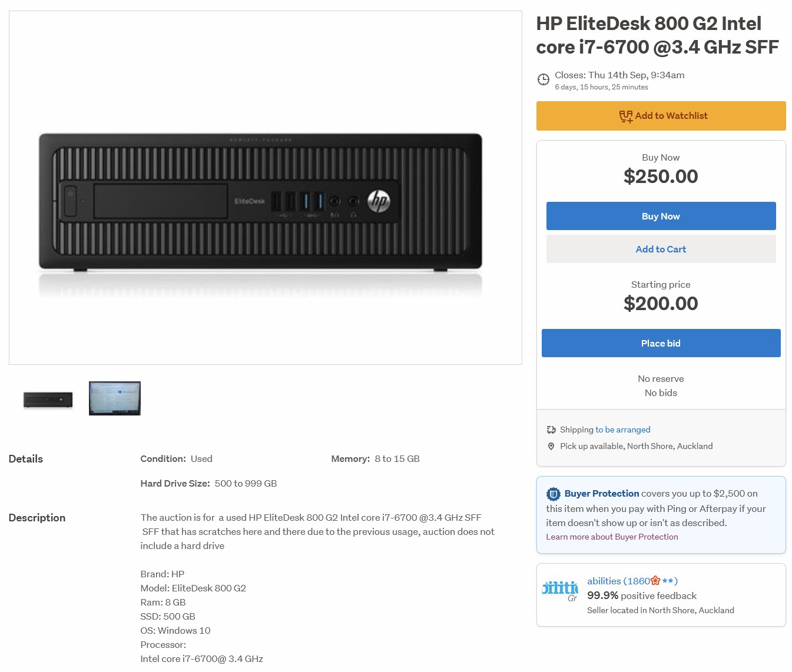Click the location pin icon near pick up

551,447
